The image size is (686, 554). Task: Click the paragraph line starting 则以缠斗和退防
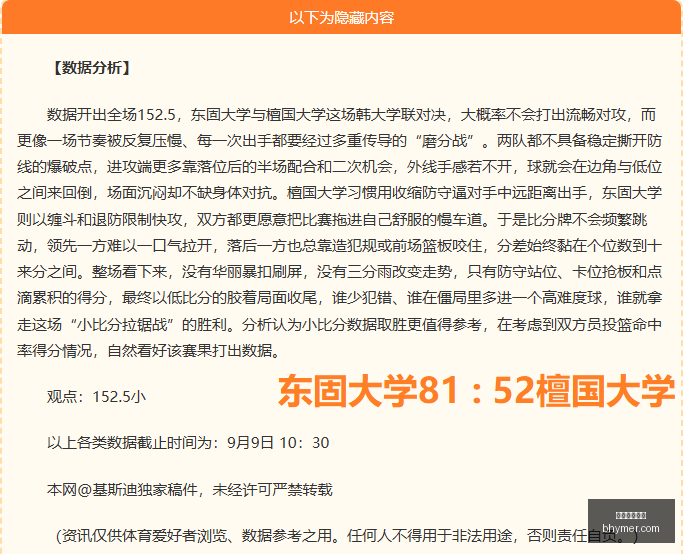(x=332, y=219)
